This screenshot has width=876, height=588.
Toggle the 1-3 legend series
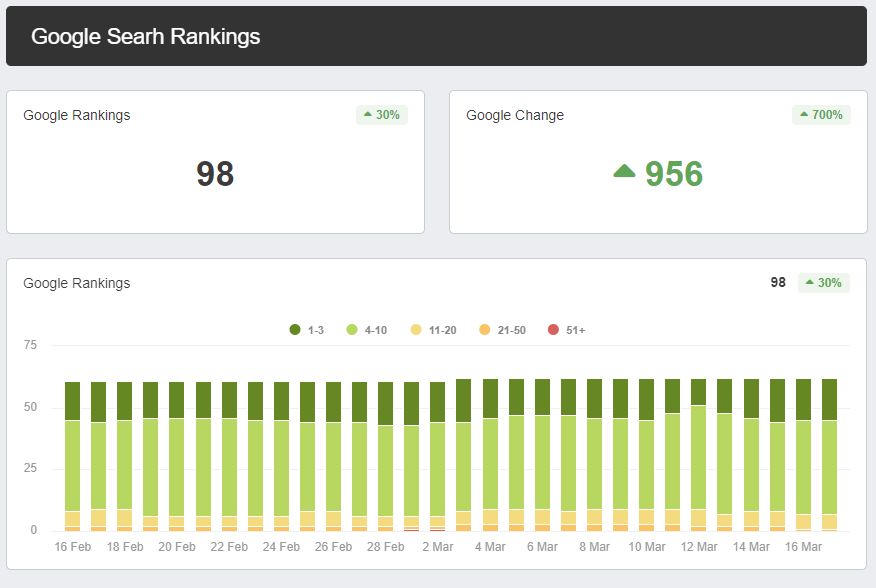307,330
